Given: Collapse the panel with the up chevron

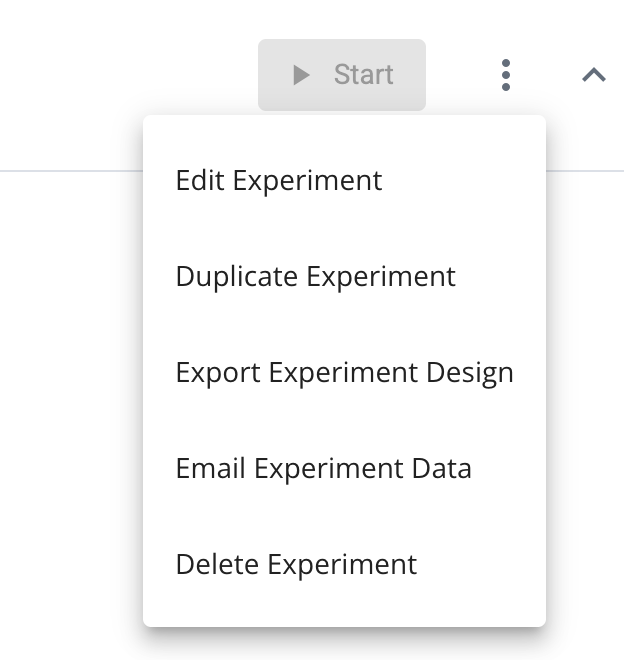Looking at the screenshot, I should click(594, 75).
